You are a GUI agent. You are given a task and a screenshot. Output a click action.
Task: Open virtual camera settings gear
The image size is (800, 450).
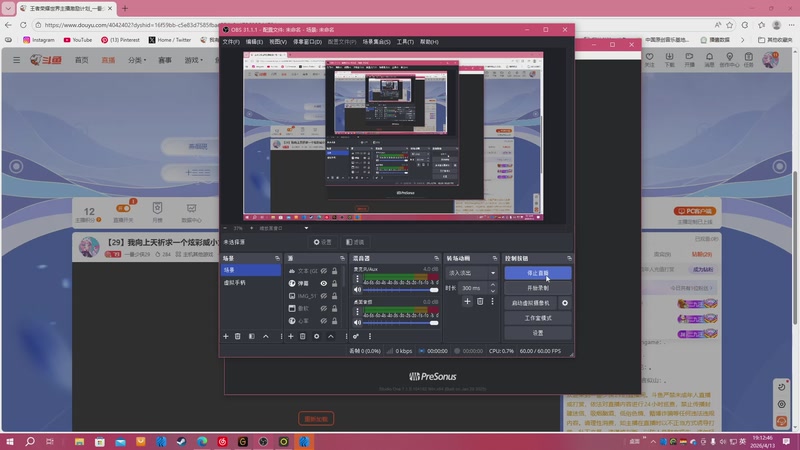click(x=565, y=303)
